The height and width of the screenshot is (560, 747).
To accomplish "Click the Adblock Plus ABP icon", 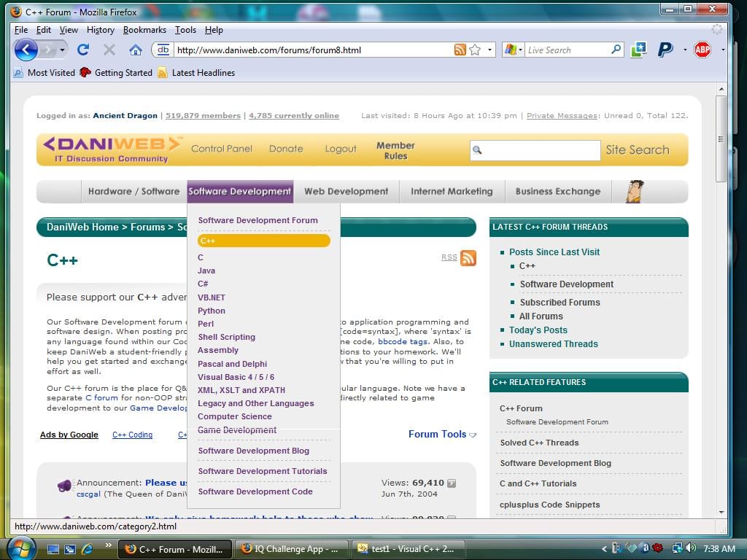I will [703, 50].
